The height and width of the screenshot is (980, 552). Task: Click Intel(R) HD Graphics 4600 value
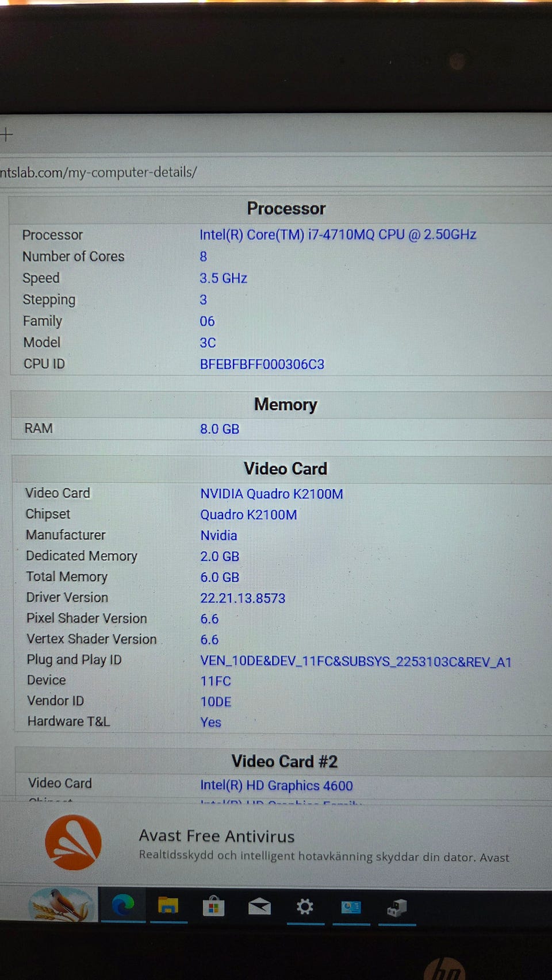tap(277, 786)
